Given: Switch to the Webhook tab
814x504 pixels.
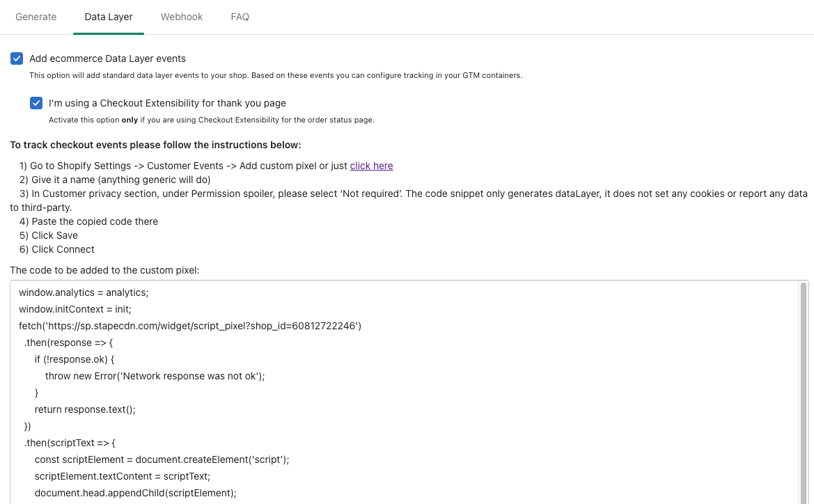Looking at the screenshot, I should (182, 17).
